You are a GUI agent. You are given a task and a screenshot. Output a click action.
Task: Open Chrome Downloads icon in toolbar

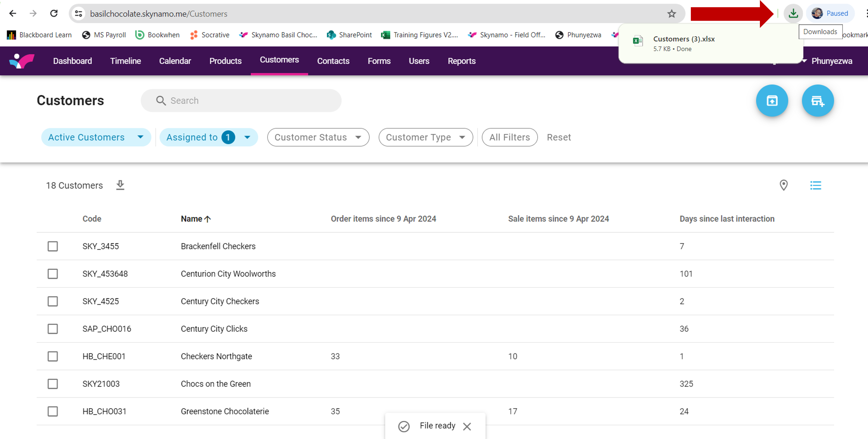(x=793, y=13)
